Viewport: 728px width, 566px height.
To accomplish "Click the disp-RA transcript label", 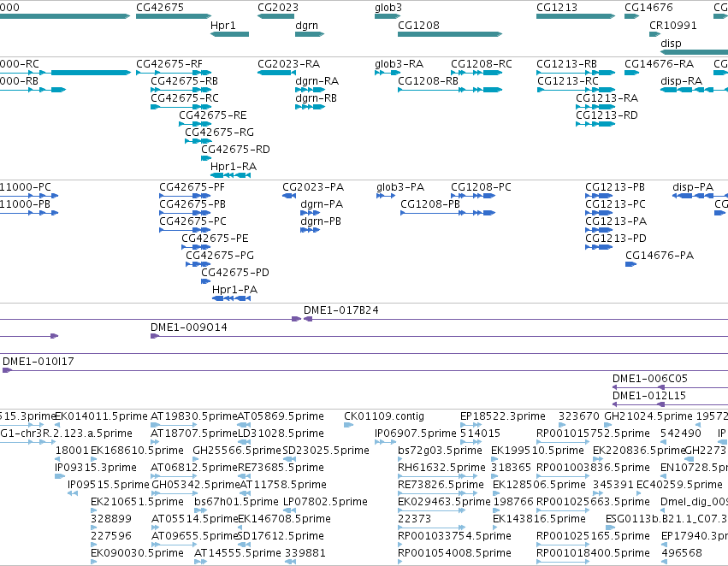I will click(x=681, y=80).
